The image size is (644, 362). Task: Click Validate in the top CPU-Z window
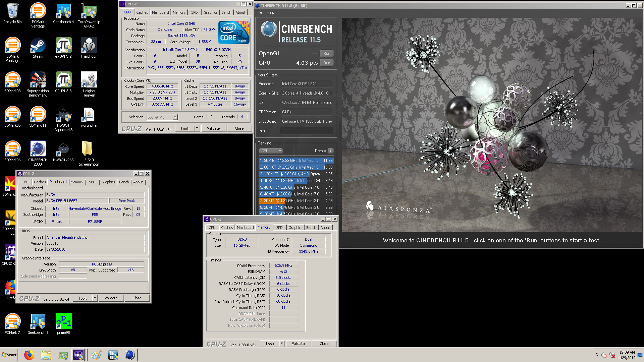(213, 128)
